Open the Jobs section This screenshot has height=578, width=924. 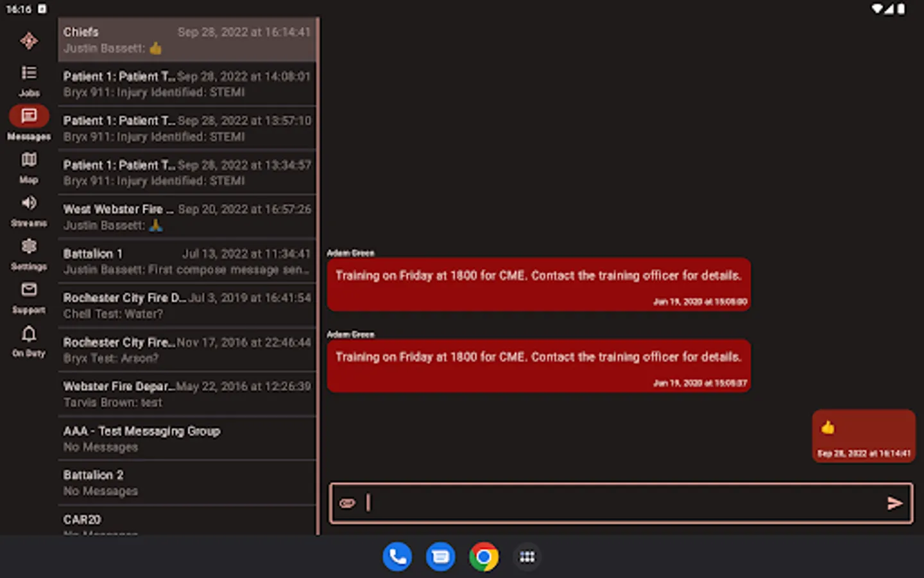(29, 80)
